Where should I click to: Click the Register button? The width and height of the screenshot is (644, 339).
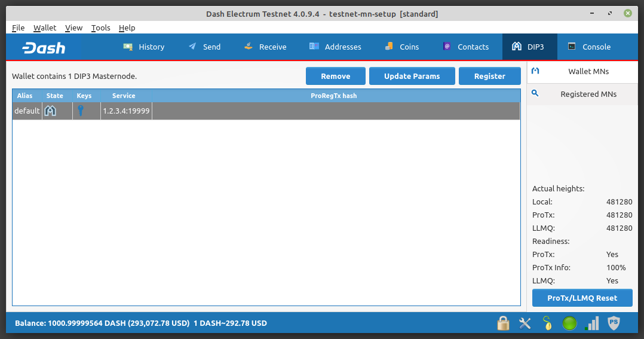489,76
